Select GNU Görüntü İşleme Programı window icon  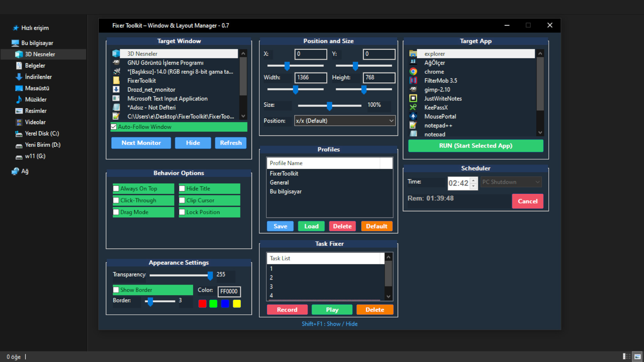point(117,62)
